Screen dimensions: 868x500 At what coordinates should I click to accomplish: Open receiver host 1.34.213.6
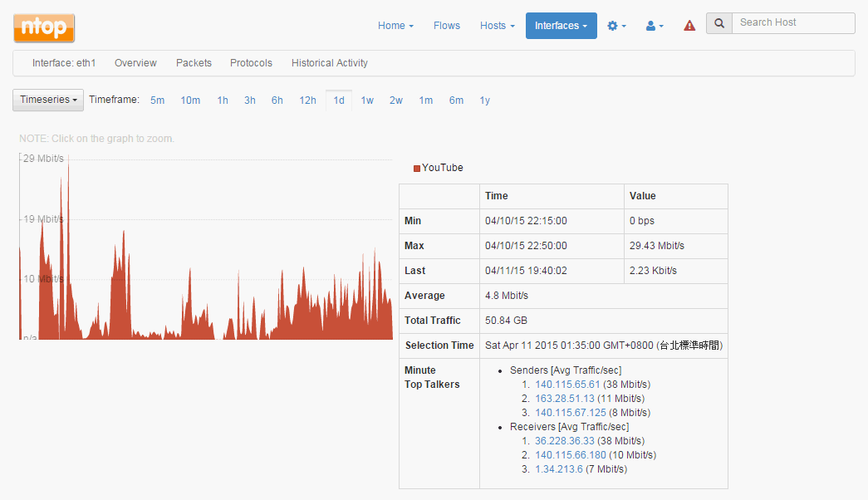click(x=558, y=469)
